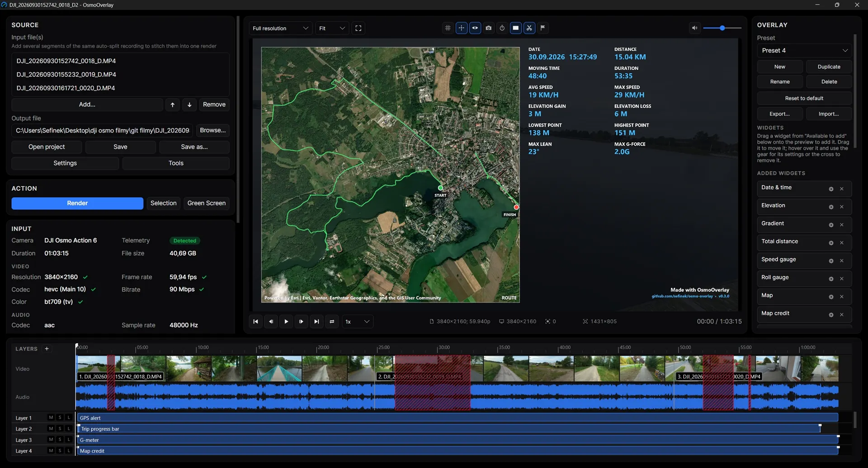Switch to the Green Screen tab

click(x=206, y=203)
